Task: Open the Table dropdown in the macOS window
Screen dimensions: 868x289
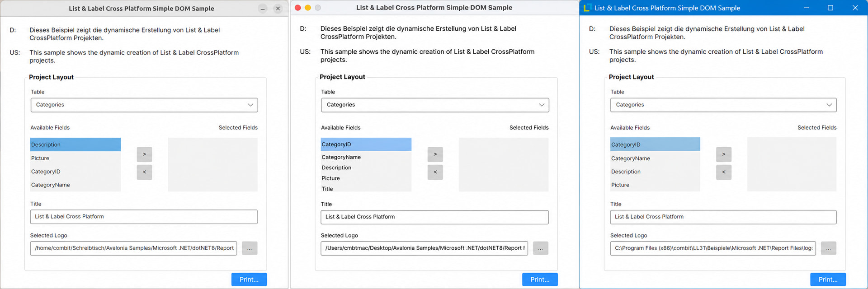Action: click(x=435, y=105)
